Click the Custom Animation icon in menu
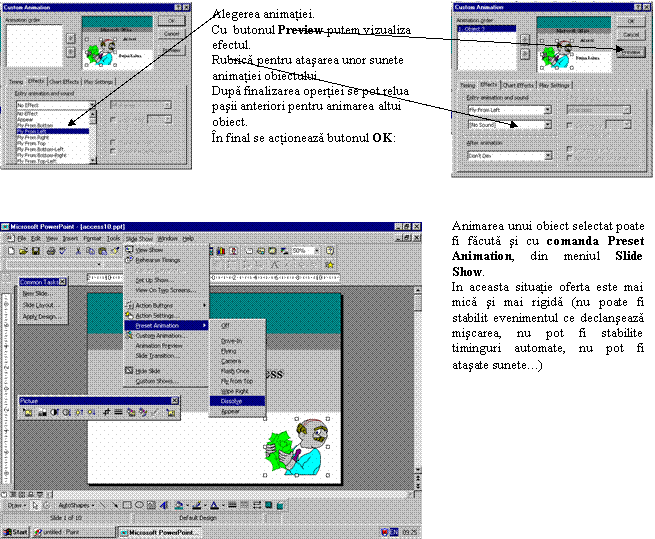655x539 pixels. tap(130, 335)
